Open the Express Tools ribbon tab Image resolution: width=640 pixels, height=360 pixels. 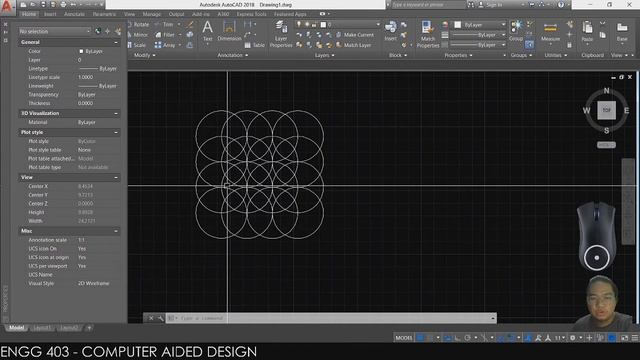251,14
